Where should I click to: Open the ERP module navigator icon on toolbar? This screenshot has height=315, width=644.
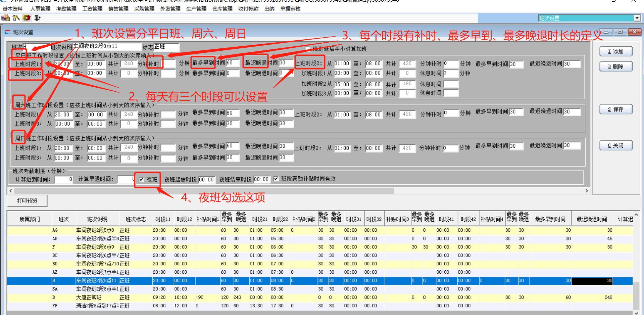click(x=5, y=18)
